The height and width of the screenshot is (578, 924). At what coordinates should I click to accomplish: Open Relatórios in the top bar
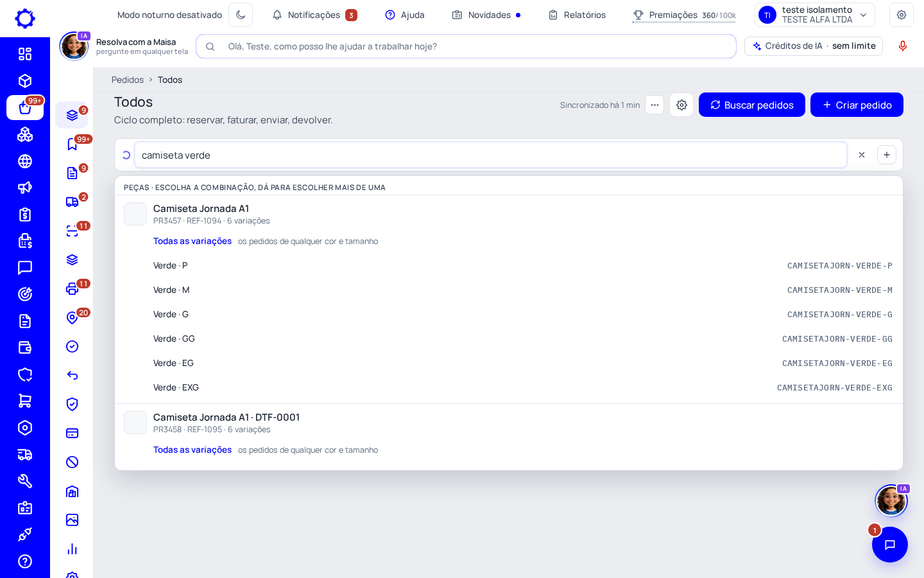(x=577, y=15)
